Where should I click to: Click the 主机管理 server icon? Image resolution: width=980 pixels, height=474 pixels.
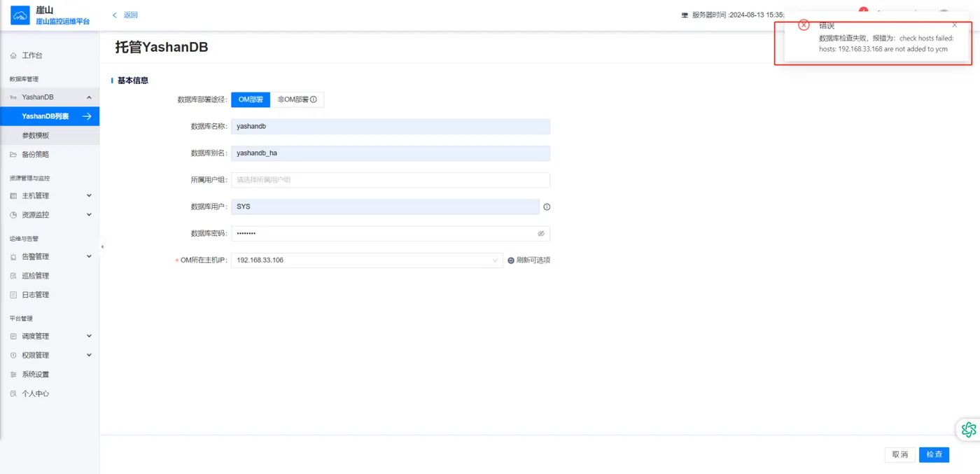coord(13,196)
